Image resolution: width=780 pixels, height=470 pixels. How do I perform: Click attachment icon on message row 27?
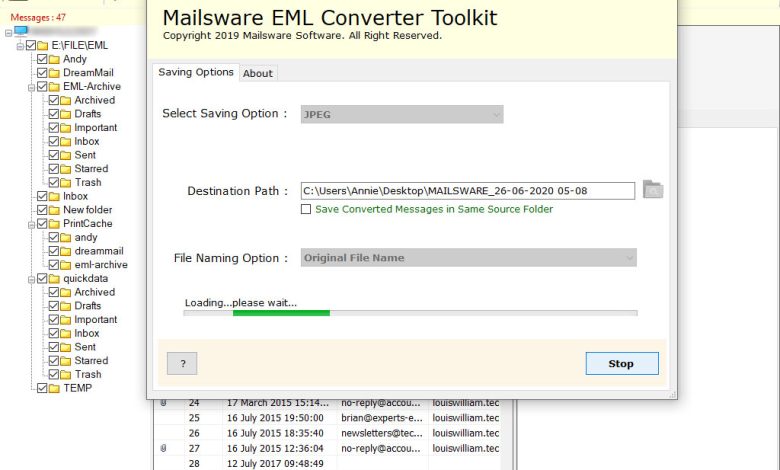[163, 448]
